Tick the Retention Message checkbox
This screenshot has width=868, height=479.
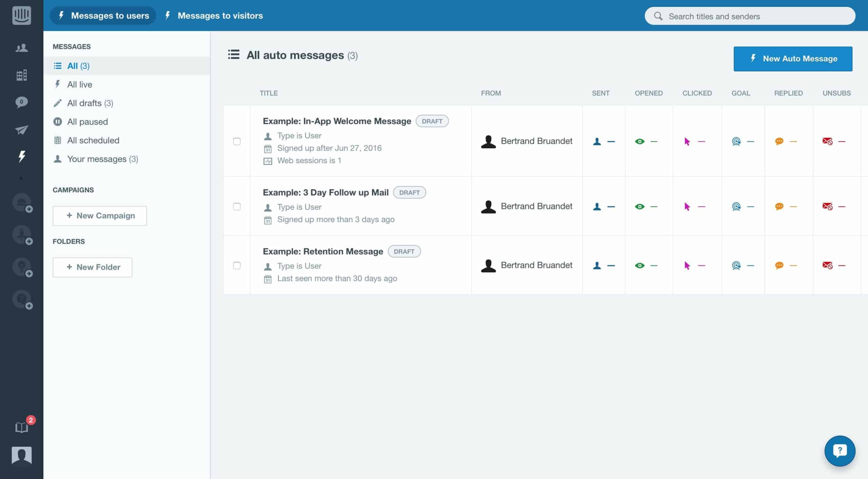[x=236, y=266]
